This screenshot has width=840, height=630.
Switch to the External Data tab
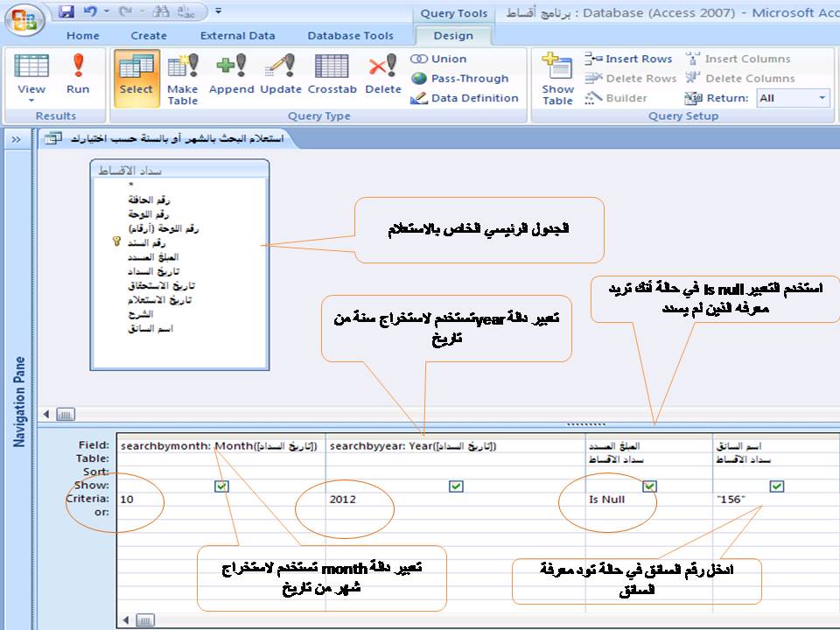pos(237,36)
